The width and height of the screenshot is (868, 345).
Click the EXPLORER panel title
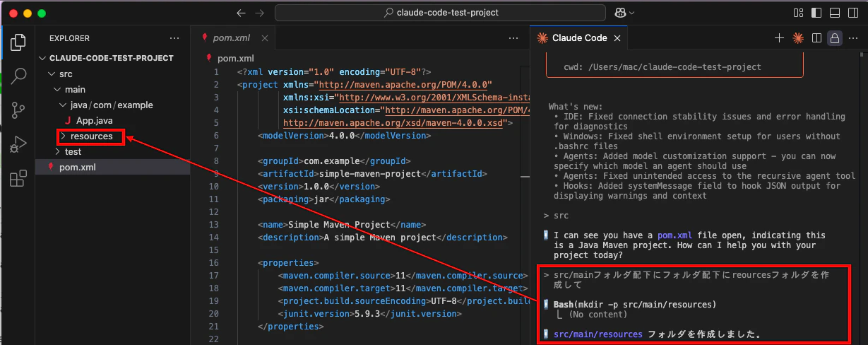pyautogui.click(x=69, y=38)
